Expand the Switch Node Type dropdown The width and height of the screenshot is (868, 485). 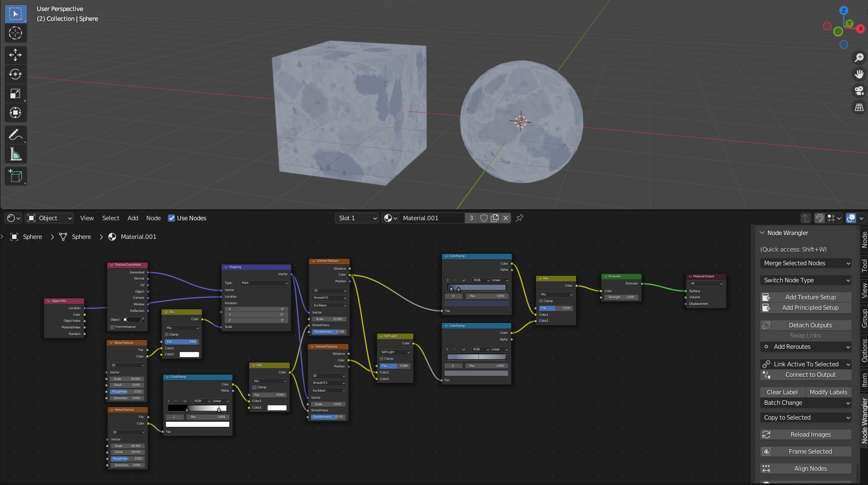point(806,280)
